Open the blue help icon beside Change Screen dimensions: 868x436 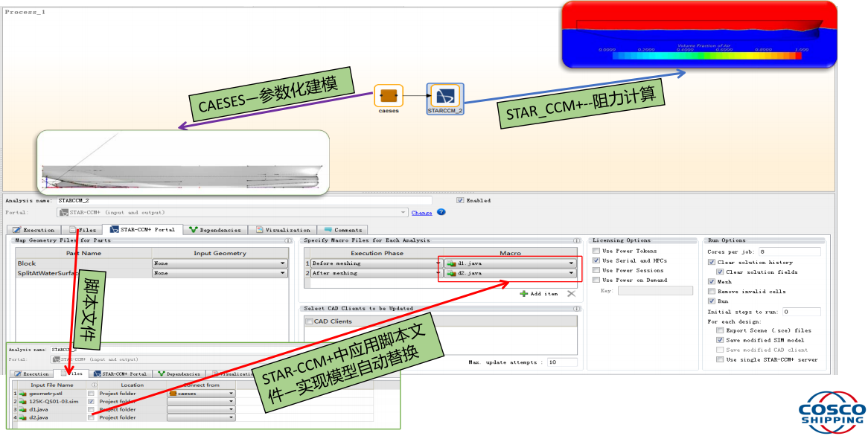click(441, 212)
